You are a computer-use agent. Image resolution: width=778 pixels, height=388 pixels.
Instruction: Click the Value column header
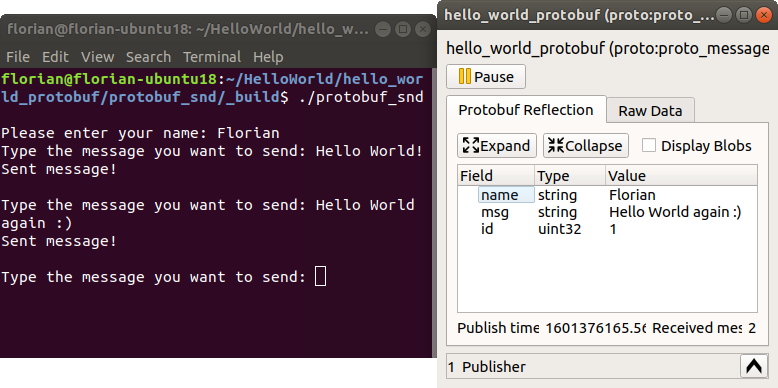[681, 176]
